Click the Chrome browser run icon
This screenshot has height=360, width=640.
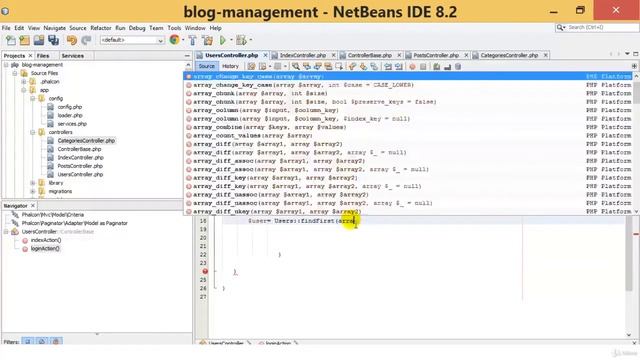tap(174, 40)
